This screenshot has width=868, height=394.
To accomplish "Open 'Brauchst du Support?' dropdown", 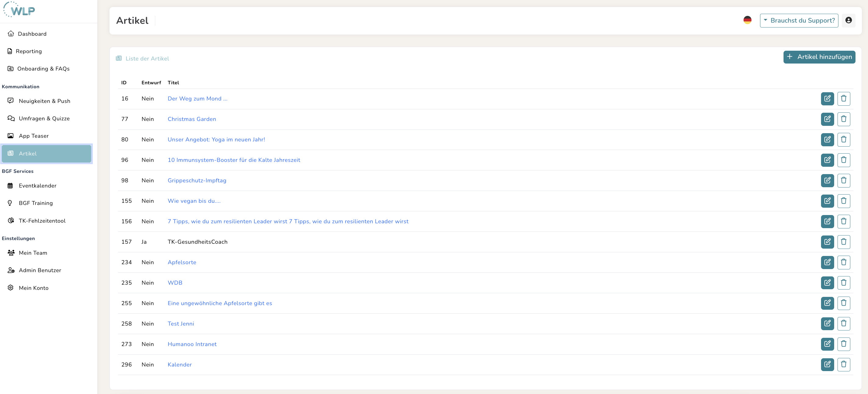I will (x=798, y=20).
